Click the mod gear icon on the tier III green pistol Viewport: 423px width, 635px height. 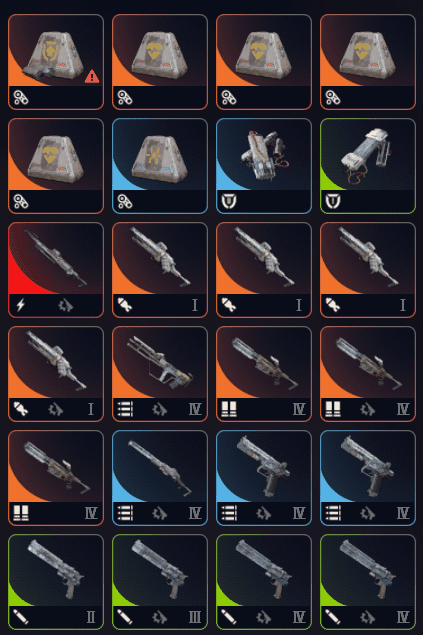pos(160,618)
